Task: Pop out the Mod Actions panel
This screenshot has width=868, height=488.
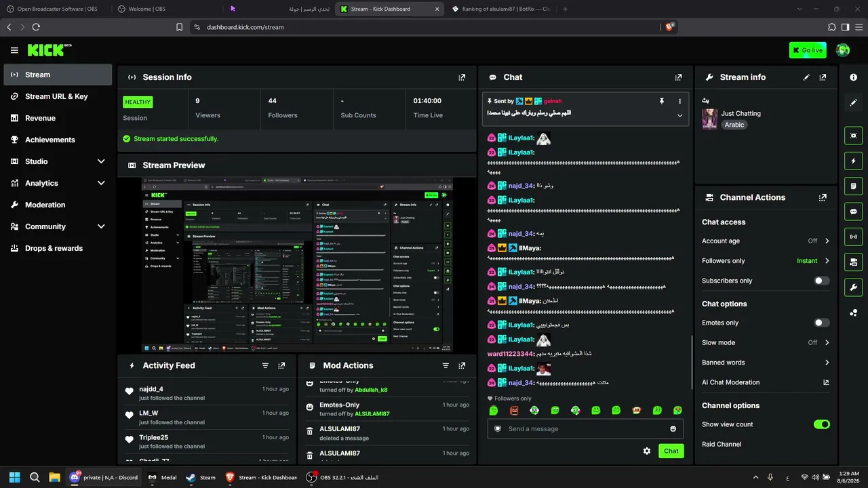Action: [462, 365]
